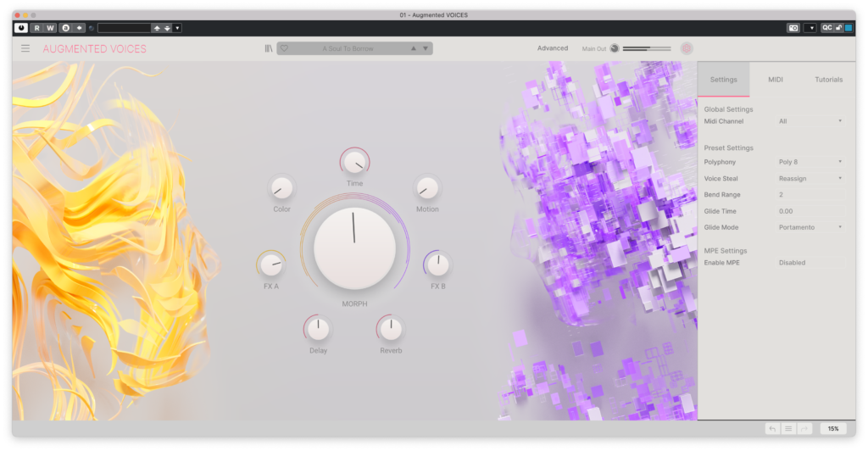The width and height of the screenshot is (868, 451).
Task: Click the Delay knob
Action: click(318, 329)
